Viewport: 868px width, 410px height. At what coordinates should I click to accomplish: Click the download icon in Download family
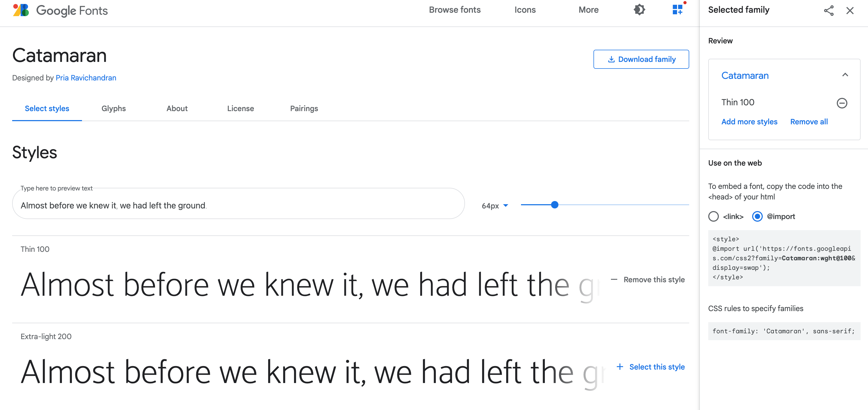click(611, 59)
